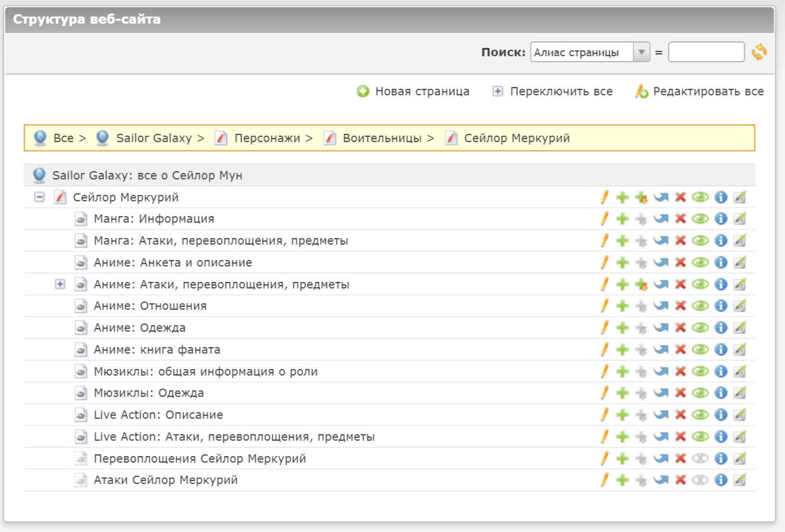Delete Аниме: Одежда page with red X

[x=680, y=328]
